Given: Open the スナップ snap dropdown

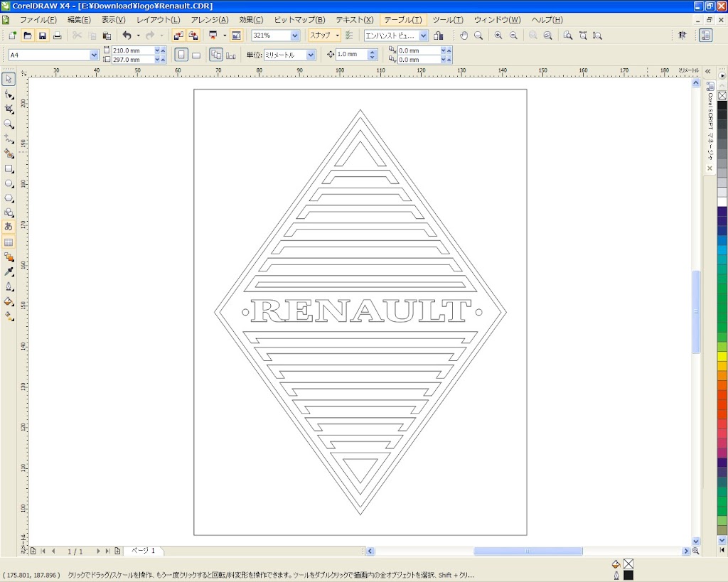Looking at the screenshot, I should coord(338,36).
